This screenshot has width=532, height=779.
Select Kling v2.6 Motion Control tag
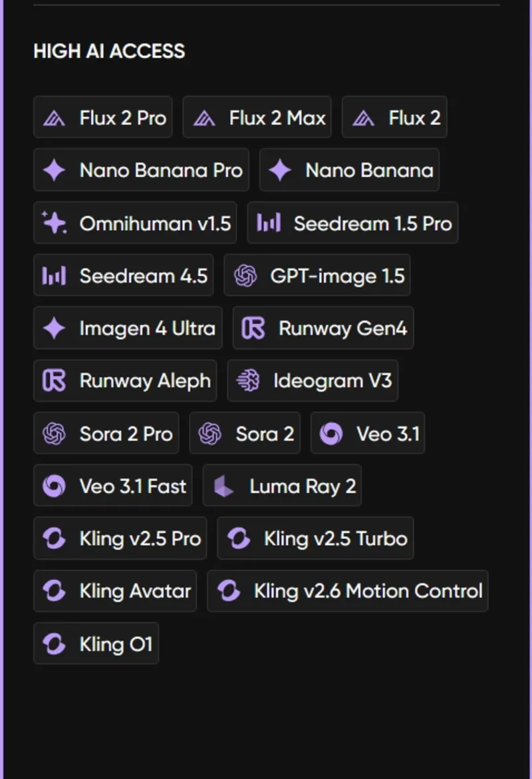[348, 591]
